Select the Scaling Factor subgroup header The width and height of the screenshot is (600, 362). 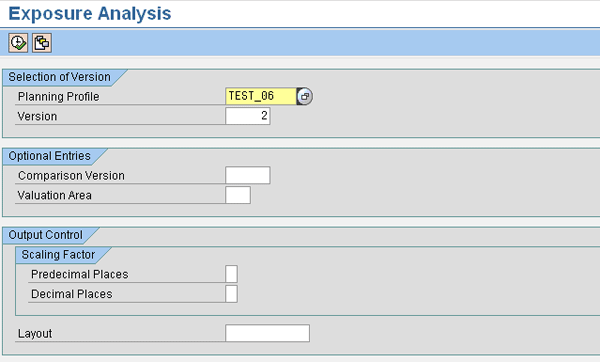coord(58,255)
